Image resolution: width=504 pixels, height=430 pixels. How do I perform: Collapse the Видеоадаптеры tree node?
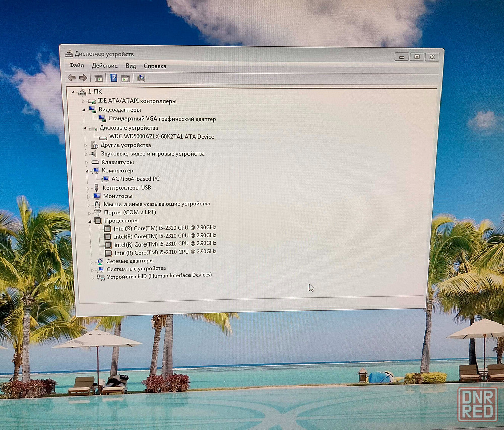84,109
